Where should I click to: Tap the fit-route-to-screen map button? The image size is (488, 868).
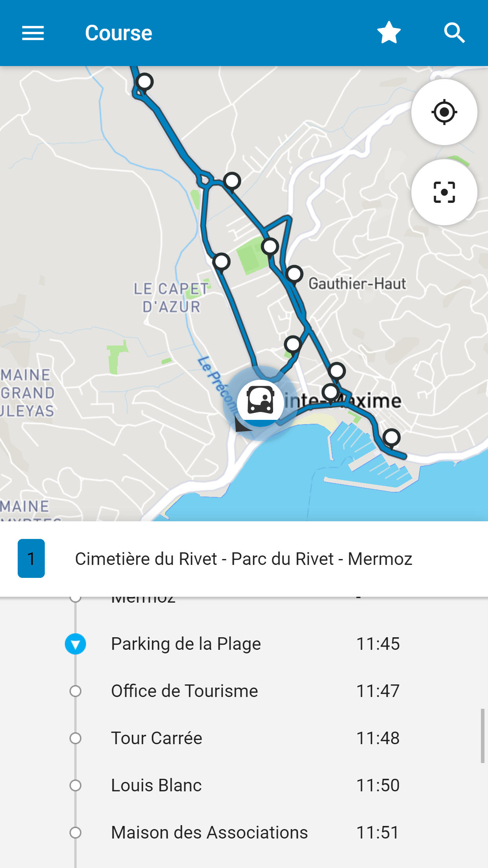[x=444, y=192]
